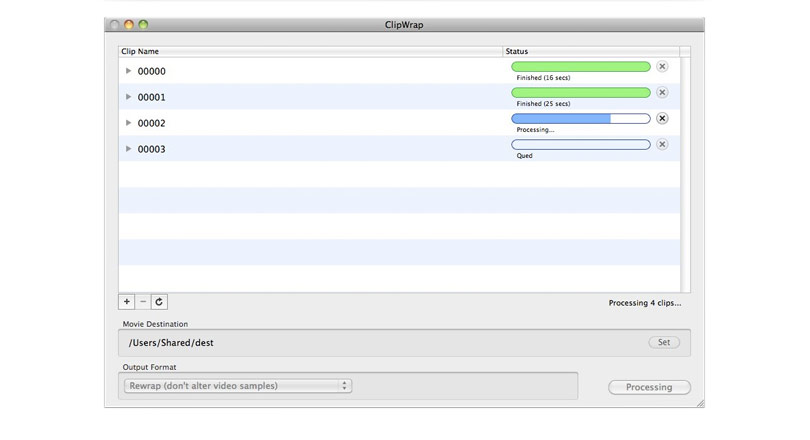The height and width of the screenshot is (440, 810).
Task: Click the Set destination button
Action: (x=664, y=342)
